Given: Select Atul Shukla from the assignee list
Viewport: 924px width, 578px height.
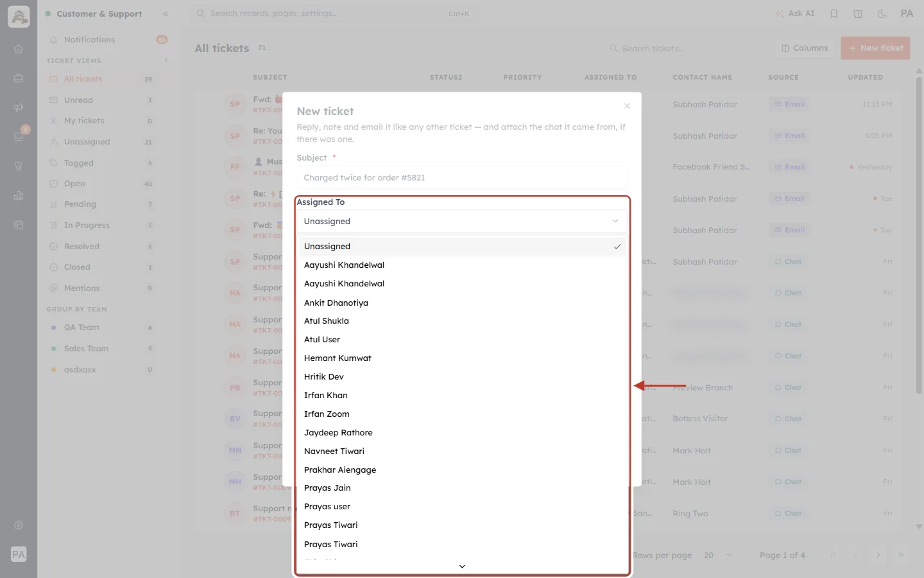Looking at the screenshot, I should coord(462,321).
